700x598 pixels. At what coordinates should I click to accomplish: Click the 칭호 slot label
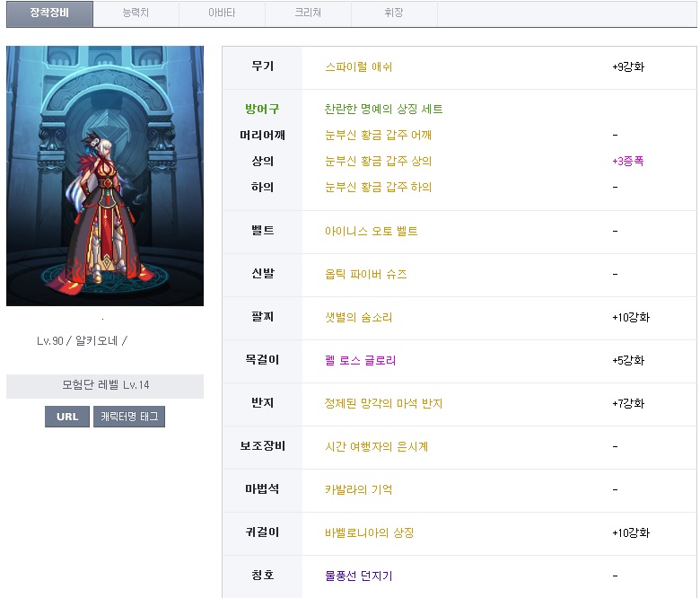tap(262, 575)
